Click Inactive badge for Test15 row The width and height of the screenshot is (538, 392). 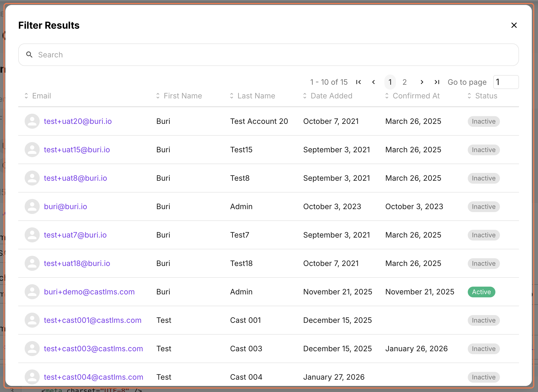[x=484, y=150]
